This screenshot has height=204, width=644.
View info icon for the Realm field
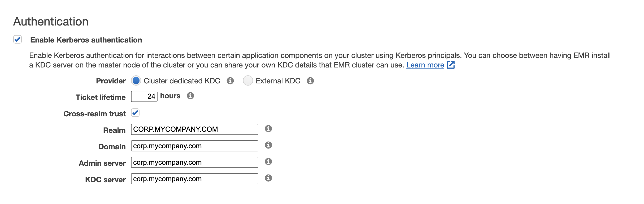268,129
